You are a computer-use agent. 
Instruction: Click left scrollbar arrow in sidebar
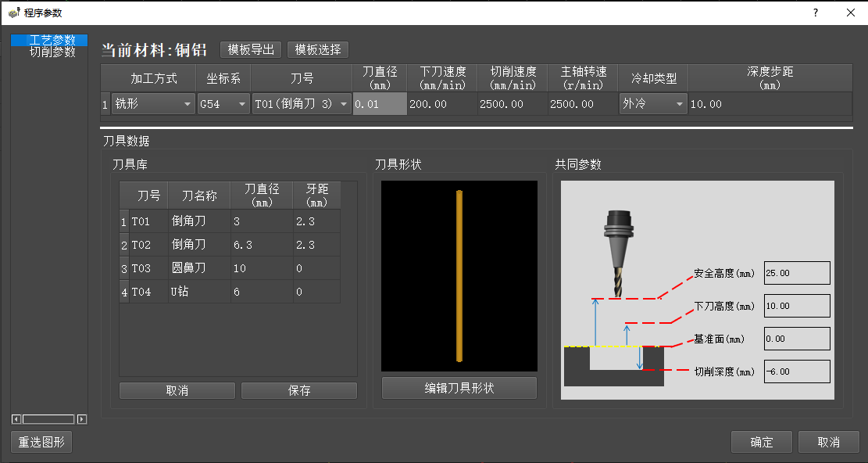coord(16,419)
